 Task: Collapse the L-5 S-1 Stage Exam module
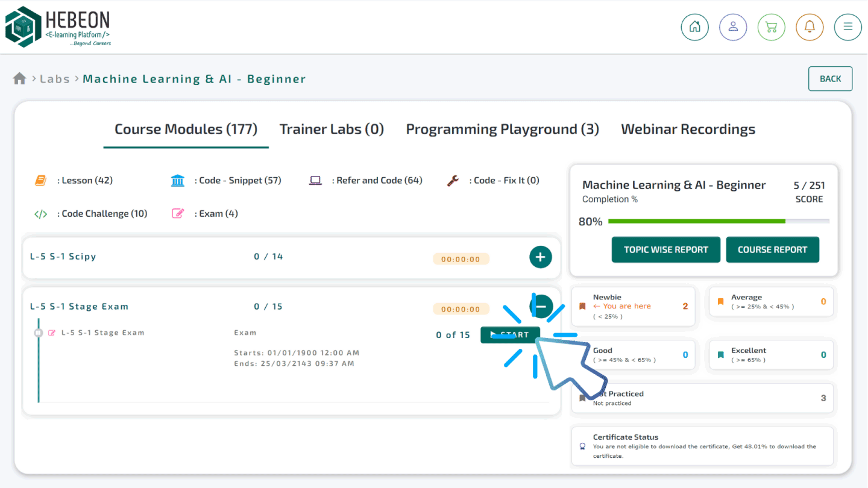tap(540, 306)
